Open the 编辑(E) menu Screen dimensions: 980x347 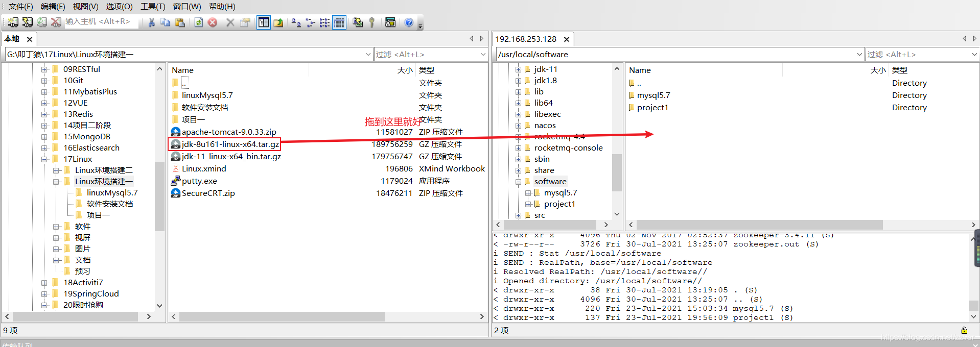pyautogui.click(x=53, y=7)
